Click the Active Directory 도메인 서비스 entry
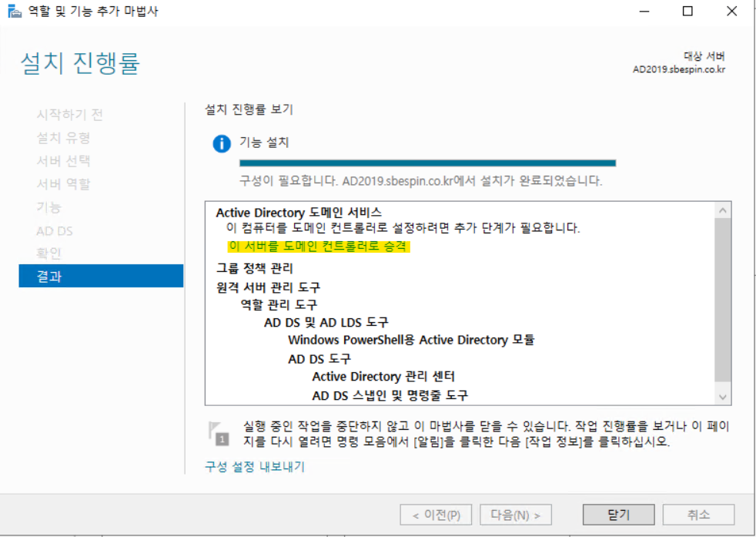 299,213
